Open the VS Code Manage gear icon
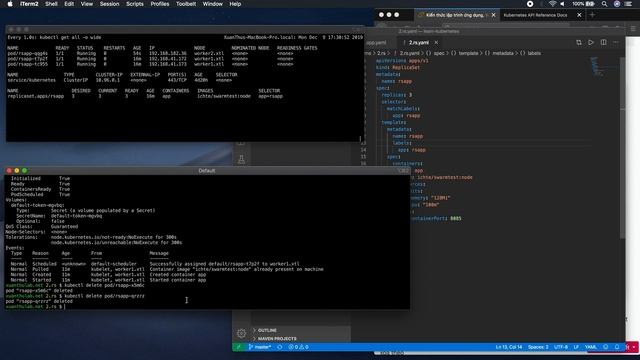 point(241,333)
